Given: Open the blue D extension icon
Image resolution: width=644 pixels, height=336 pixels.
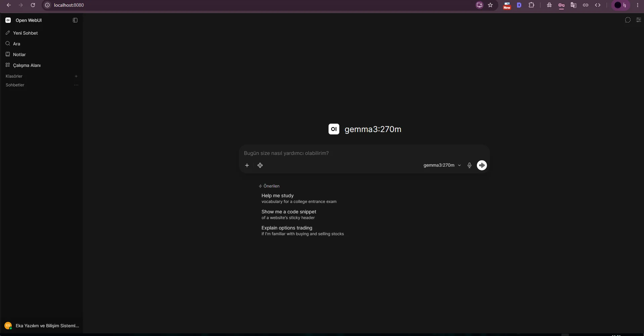Looking at the screenshot, I should click(519, 5).
